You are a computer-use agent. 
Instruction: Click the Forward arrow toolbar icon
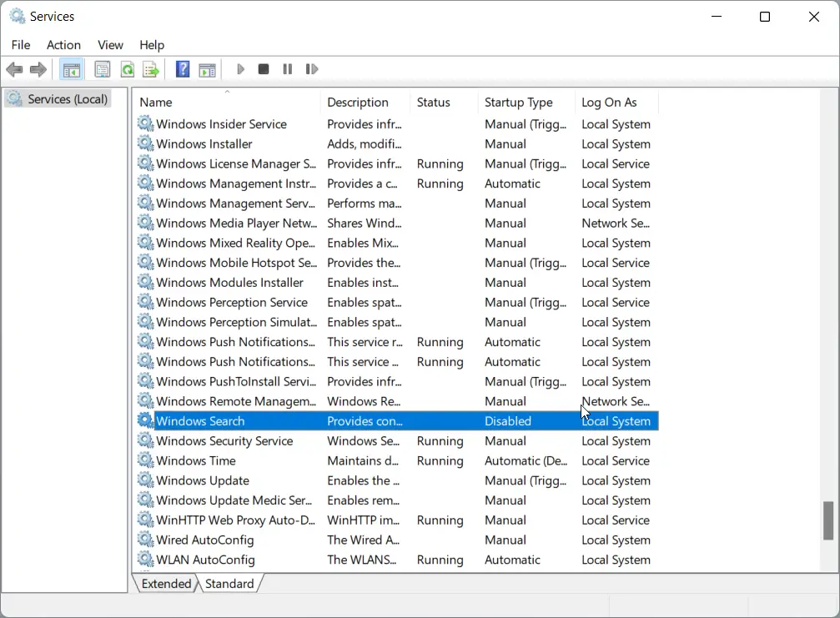[x=38, y=69]
